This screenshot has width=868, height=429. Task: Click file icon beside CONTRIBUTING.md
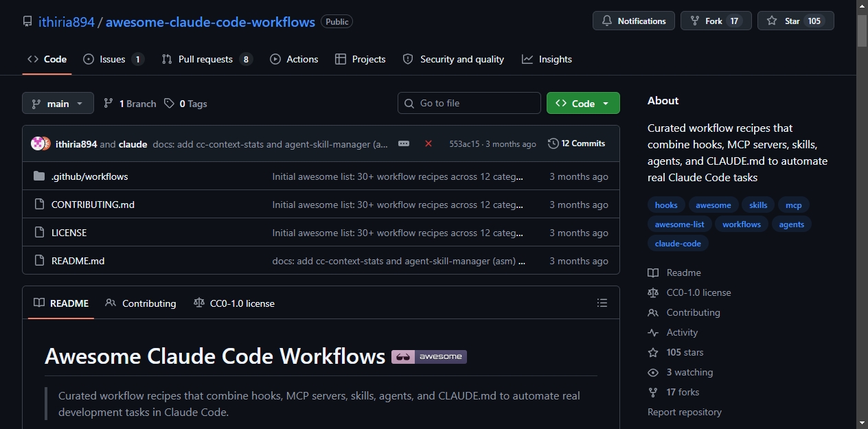[x=39, y=205]
